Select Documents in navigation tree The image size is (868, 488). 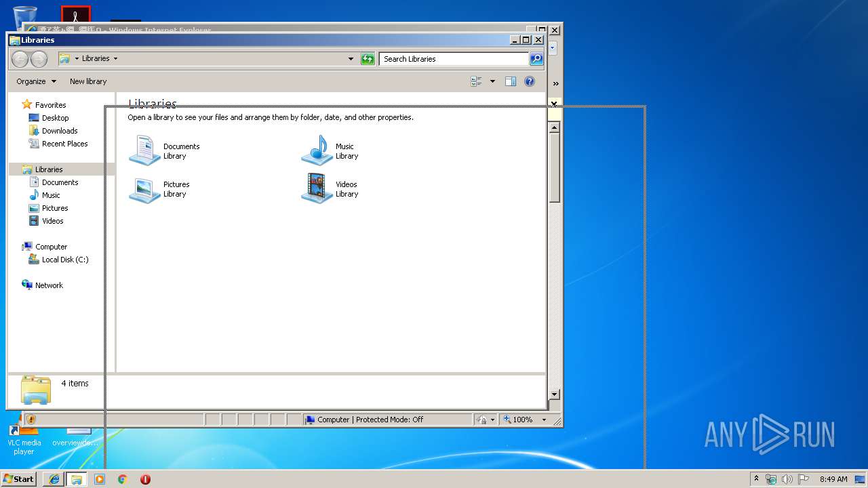pyautogui.click(x=60, y=182)
